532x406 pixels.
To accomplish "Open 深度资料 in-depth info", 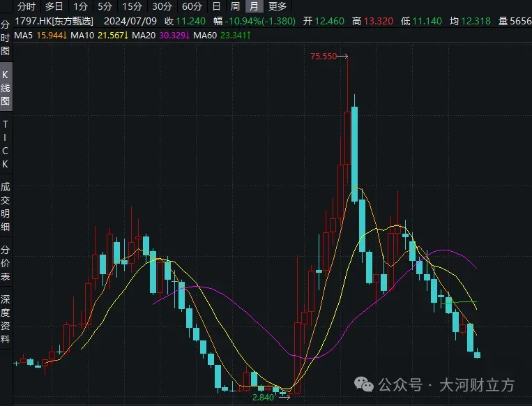I will coord(6,319).
